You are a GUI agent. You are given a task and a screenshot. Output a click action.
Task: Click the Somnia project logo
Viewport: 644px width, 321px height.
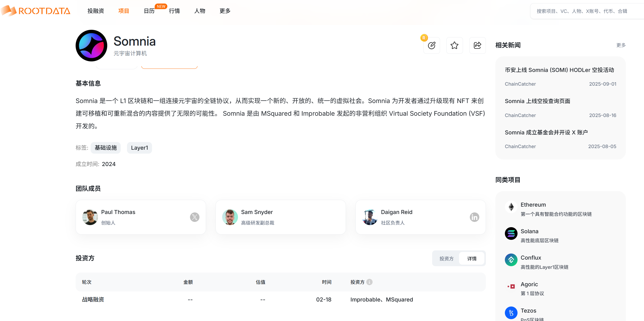coord(91,46)
